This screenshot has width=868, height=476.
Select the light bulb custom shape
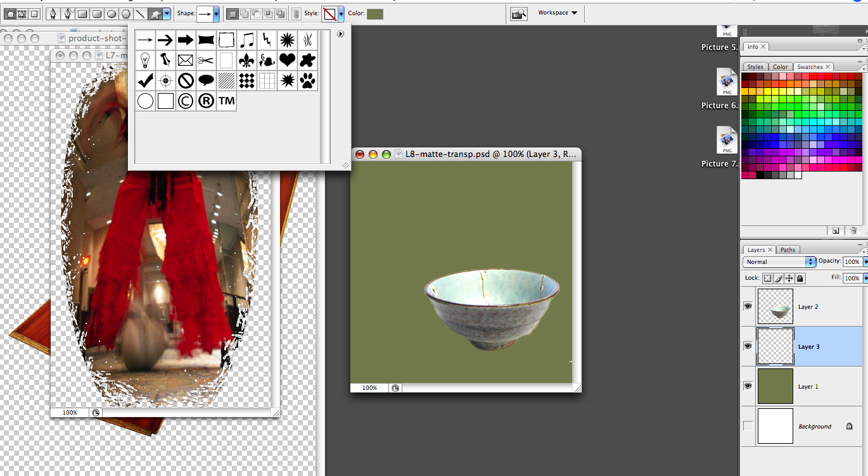coord(145,60)
